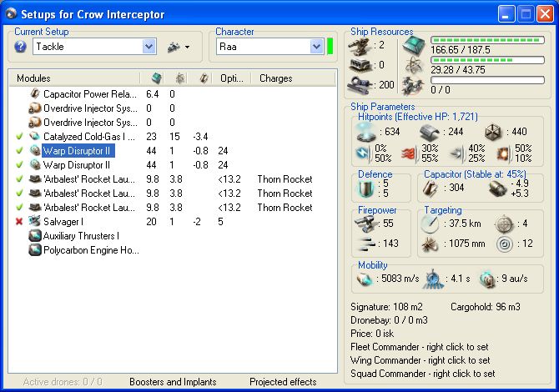Click the armor hitpoints icon

(429, 133)
